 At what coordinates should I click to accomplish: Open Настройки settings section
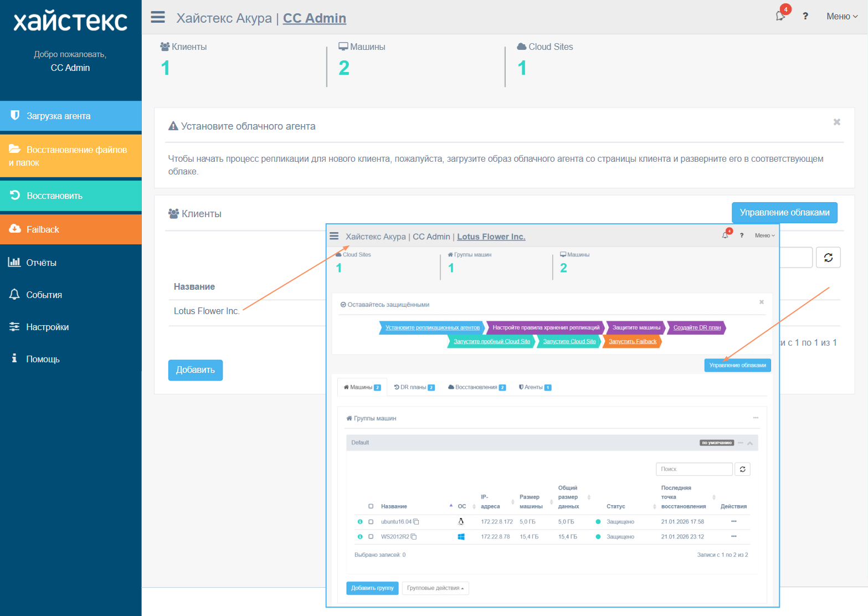pos(71,327)
